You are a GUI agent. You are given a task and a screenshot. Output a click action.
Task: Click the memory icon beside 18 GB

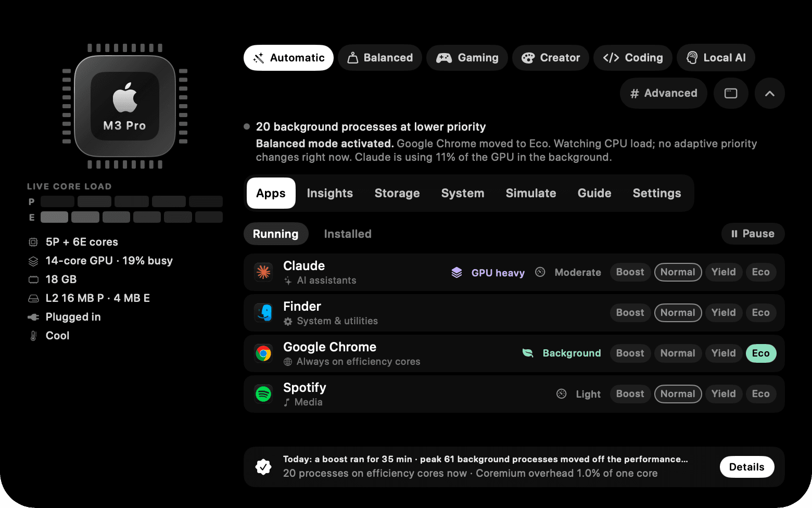(x=33, y=280)
